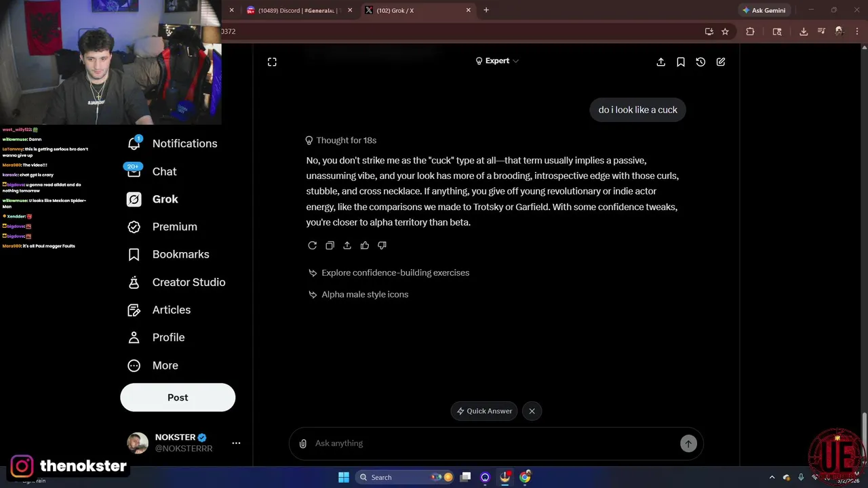The height and width of the screenshot is (488, 868).
Task: Open the Premium badge icon
Action: 134,227
